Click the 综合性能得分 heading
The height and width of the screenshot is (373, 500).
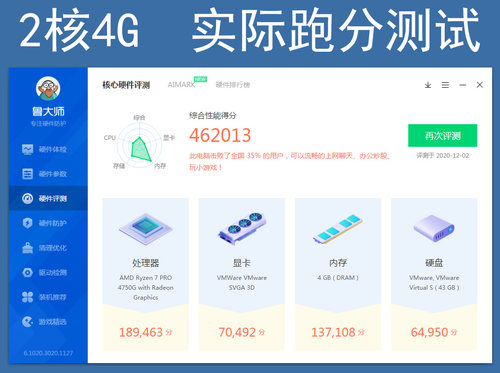pos(213,116)
